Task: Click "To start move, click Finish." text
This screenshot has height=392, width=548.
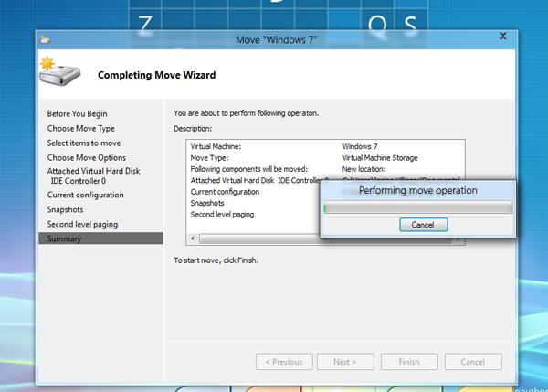Action: [216, 260]
